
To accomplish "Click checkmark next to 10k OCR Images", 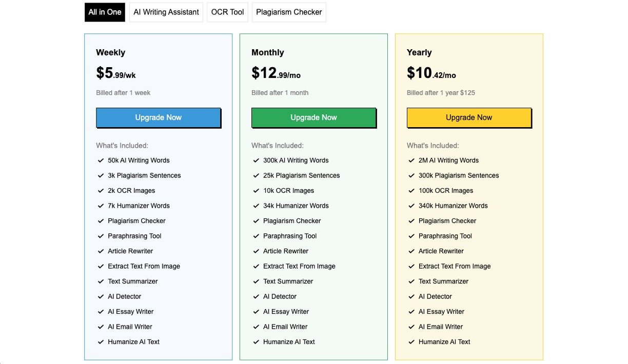I will coord(256,191).
